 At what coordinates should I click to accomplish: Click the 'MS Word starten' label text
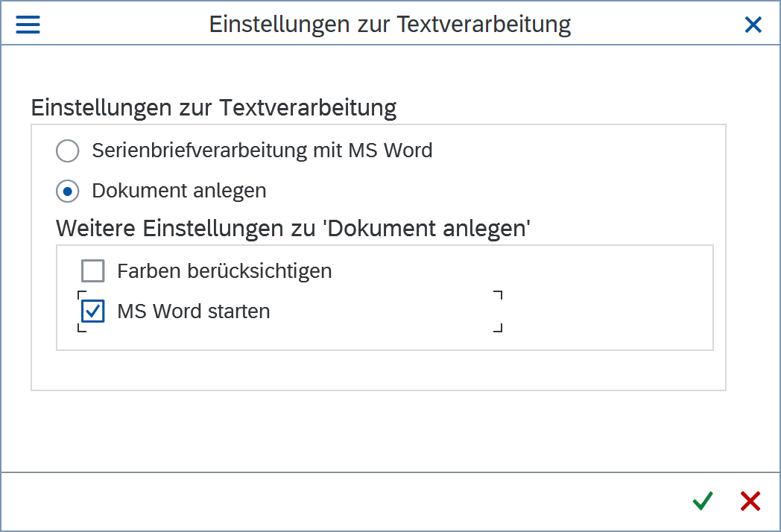pos(194,311)
